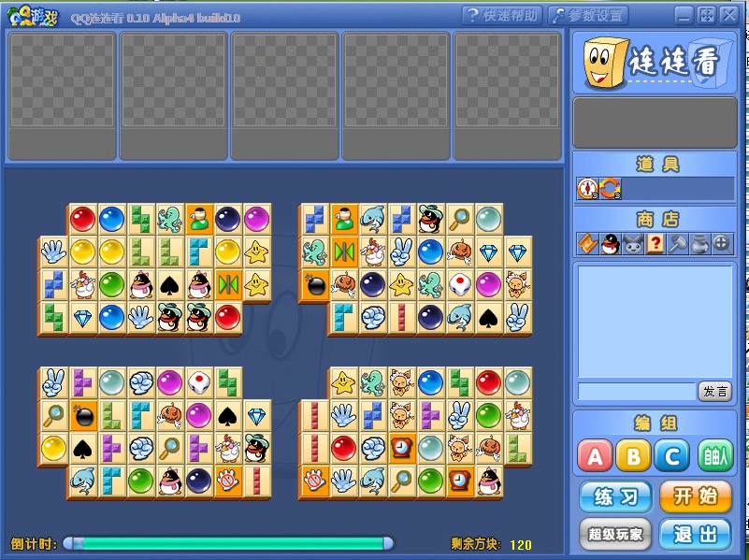Screen dimensions: 749x560
Task: Click the first empty player slot
Action: click(62, 95)
